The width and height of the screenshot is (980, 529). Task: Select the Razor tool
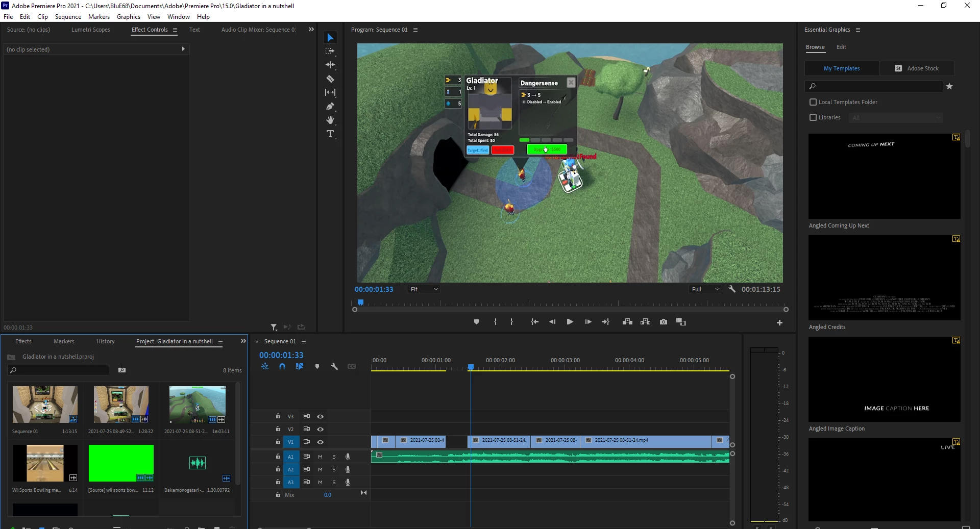click(x=330, y=79)
